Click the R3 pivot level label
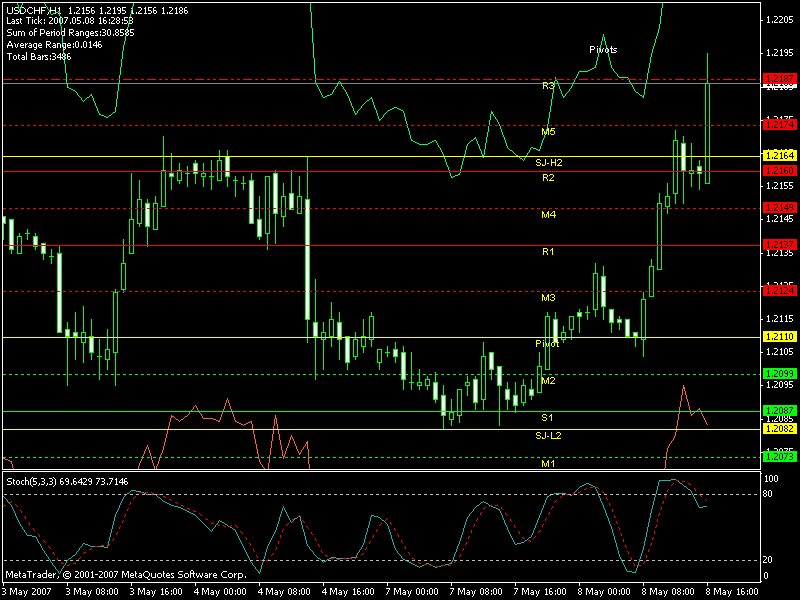 [548, 86]
